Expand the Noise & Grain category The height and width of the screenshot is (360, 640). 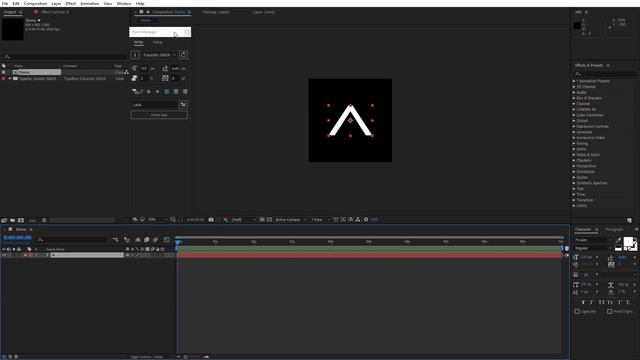(x=574, y=155)
